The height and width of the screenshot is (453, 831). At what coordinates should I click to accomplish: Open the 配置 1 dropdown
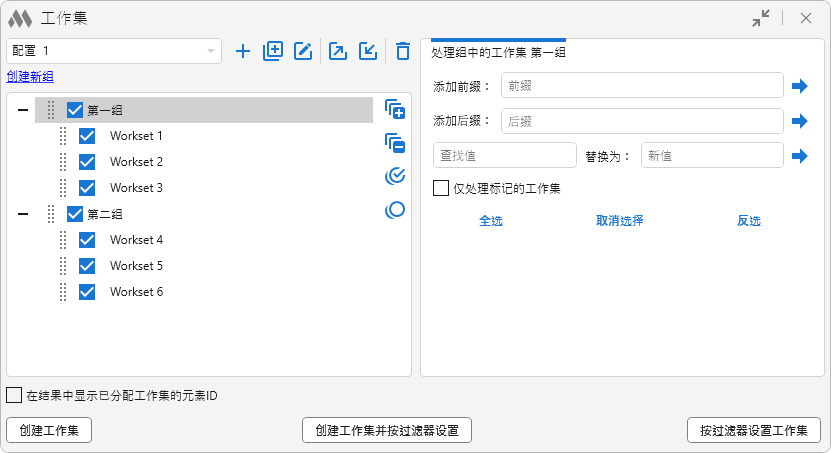click(114, 50)
